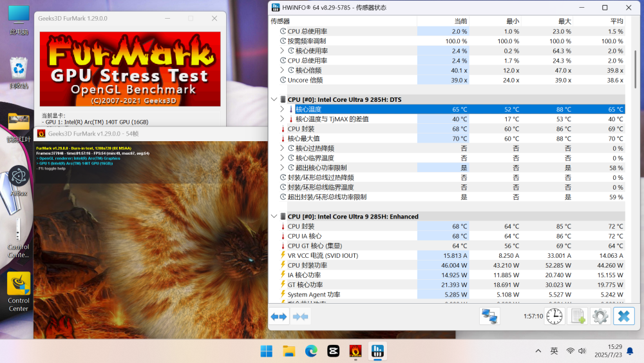
Task: Click CPU chip icon beside DTS section header
Action: coord(283,99)
